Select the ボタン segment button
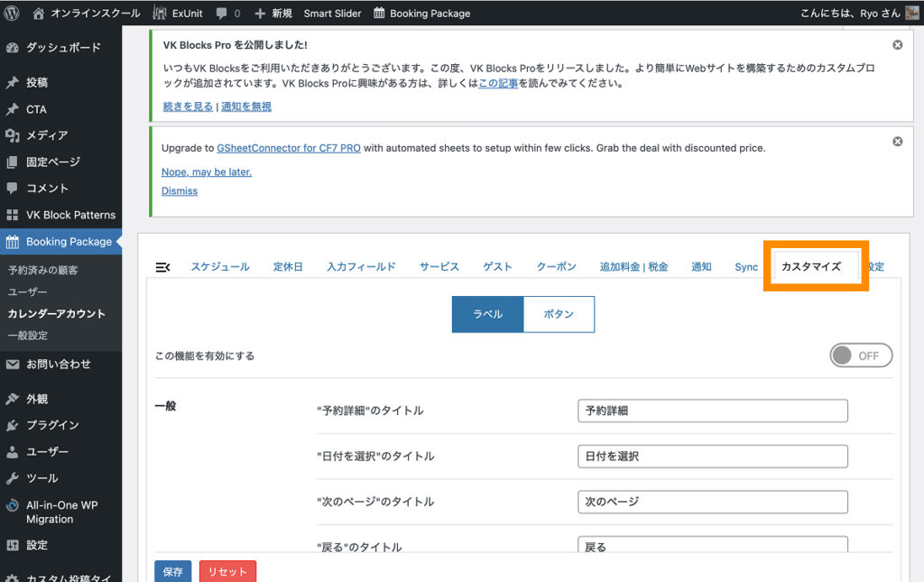 pyautogui.click(x=559, y=314)
